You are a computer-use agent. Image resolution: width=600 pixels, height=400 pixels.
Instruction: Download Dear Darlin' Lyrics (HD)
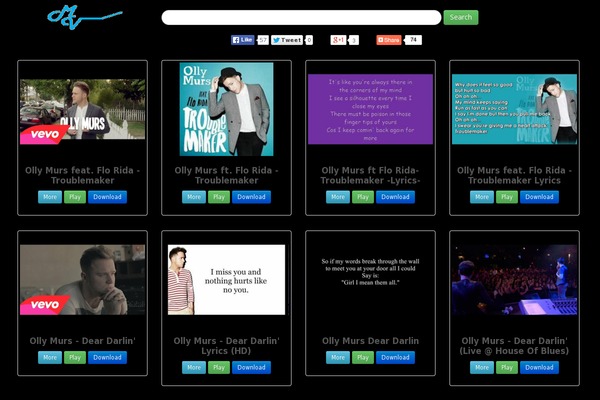251,367
